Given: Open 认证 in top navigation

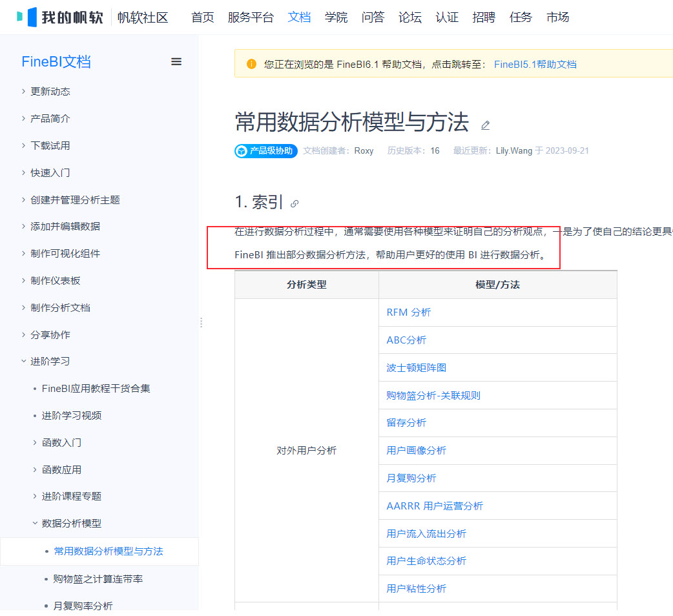Looking at the screenshot, I should pos(447,17).
